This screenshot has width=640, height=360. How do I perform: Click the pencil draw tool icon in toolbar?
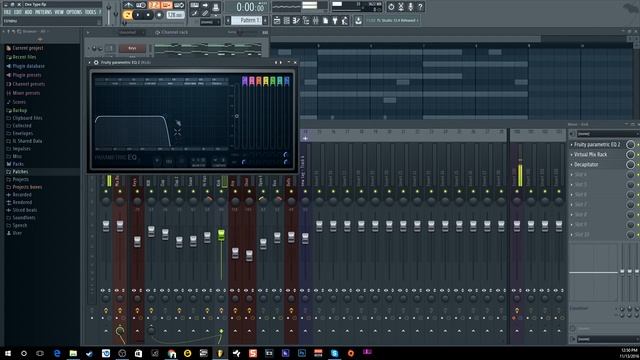pos(195,13)
